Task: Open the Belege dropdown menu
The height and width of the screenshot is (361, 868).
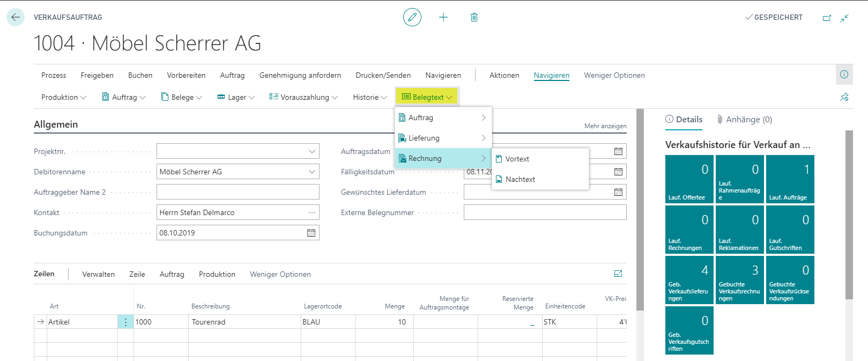Action: pyautogui.click(x=182, y=97)
